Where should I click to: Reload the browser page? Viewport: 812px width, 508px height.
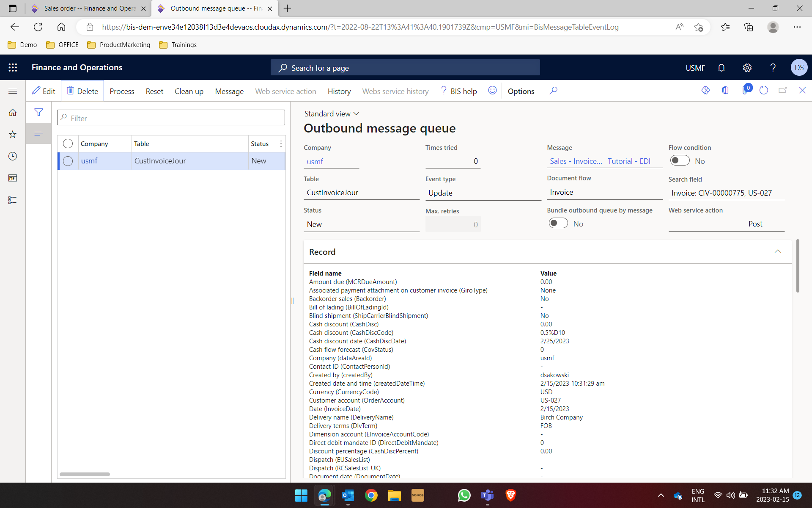click(x=38, y=27)
